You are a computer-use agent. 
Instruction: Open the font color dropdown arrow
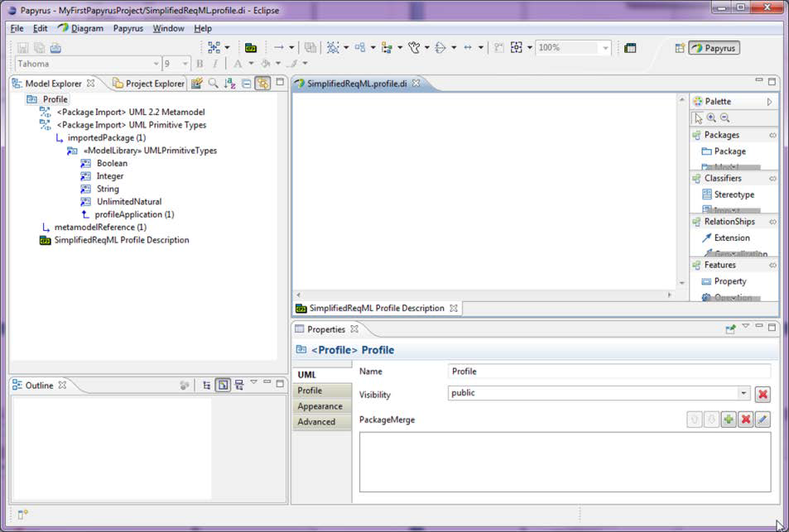point(251,64)
